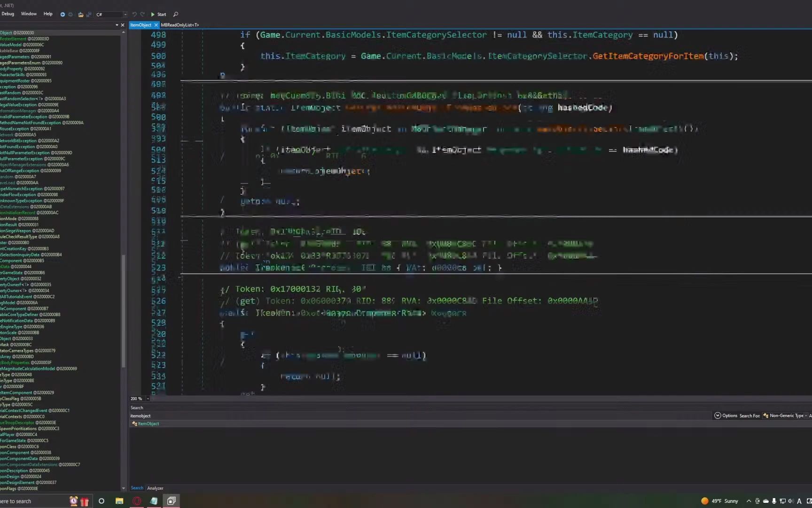Click the itemobject search input field
This screenshot has width=812, height=508.
(421, 416)
